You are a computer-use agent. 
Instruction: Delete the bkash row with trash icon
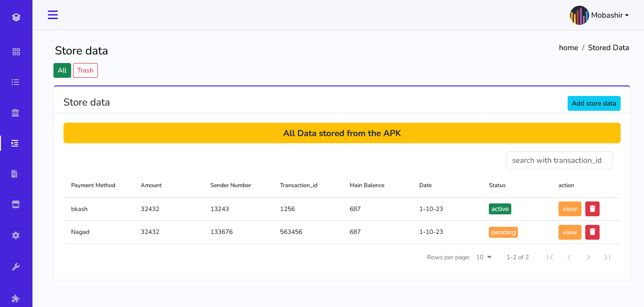point(592,209)
